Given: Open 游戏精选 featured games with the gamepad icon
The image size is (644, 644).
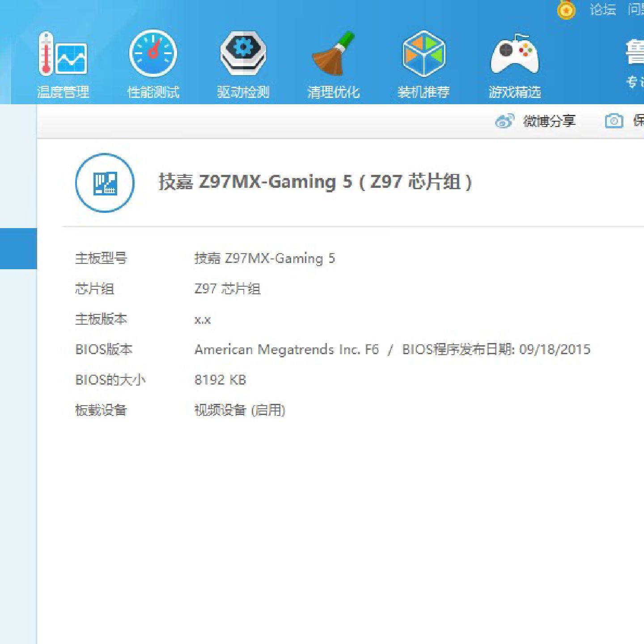Looking at the screenshot, I should coord(515,63).
